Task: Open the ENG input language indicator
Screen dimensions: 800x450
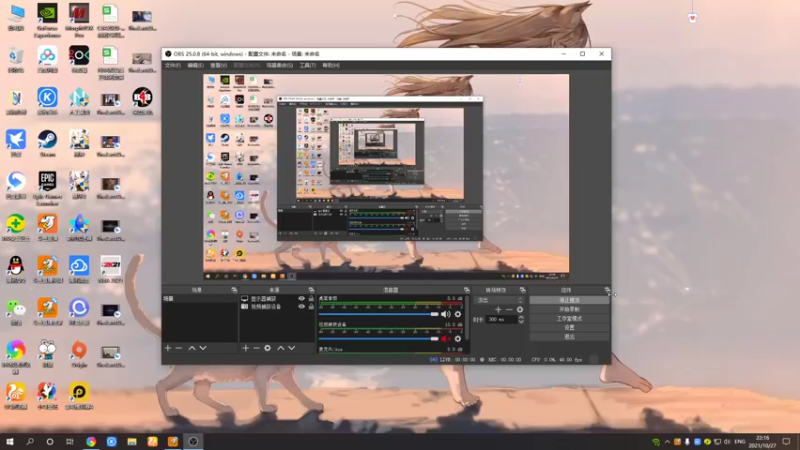Action: click(739, 441)
